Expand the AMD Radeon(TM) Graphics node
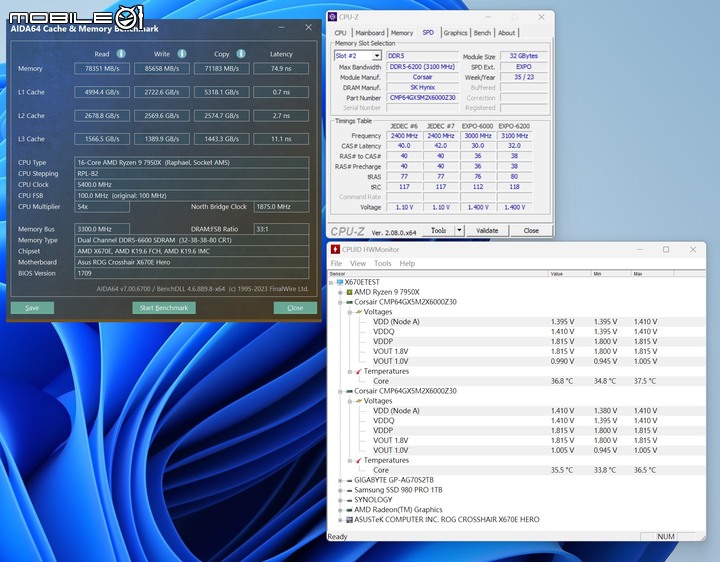 [x=340, y=510]
